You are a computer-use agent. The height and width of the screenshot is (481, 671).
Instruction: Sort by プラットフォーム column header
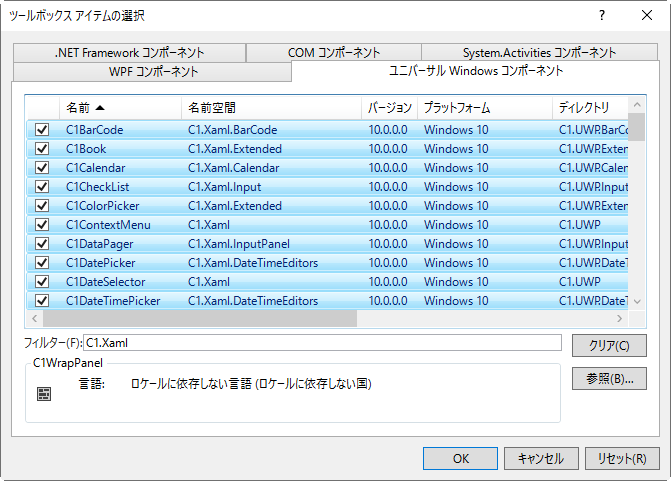[x=483, y=107]
